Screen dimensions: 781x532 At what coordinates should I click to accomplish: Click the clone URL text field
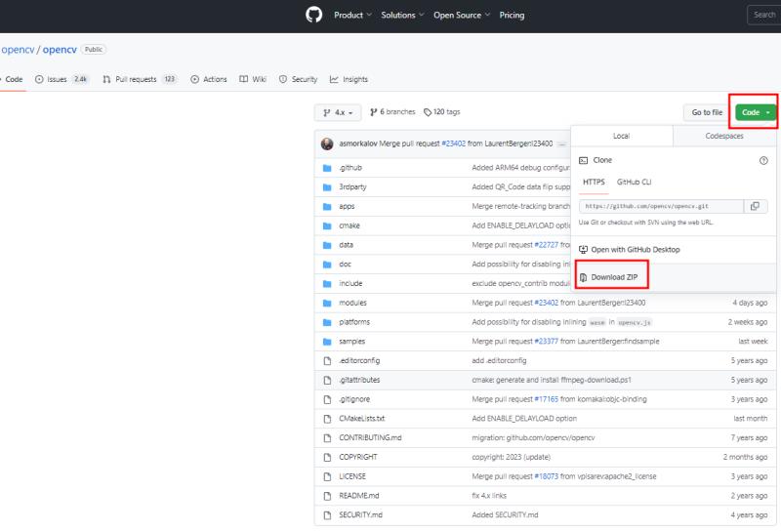[661, 206]
